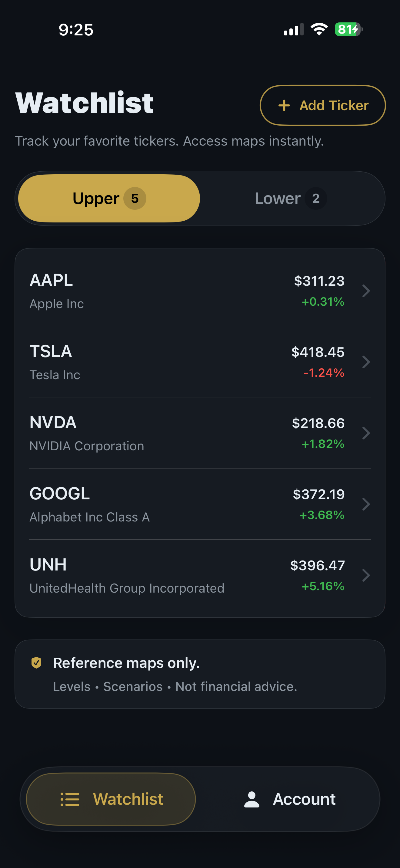400x868 pixels.
Task: Tap the Wi-Fi icon in status bar
Action: 319,29
